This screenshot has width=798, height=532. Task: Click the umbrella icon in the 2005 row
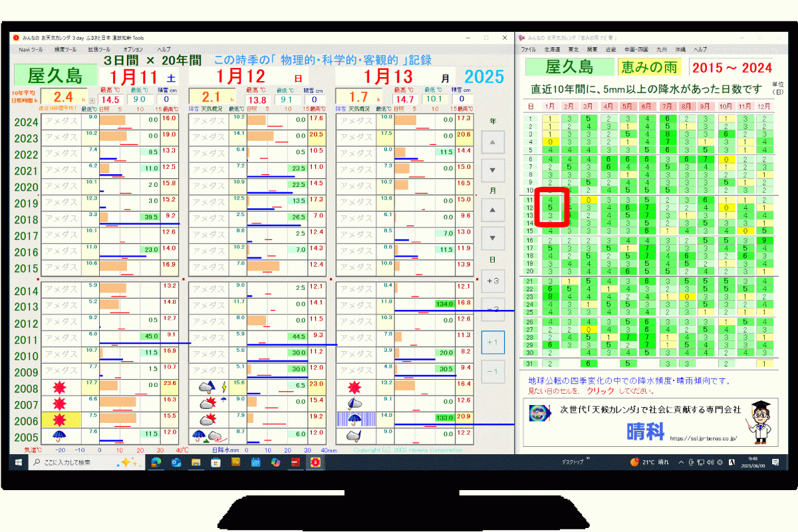click(60, 436)
